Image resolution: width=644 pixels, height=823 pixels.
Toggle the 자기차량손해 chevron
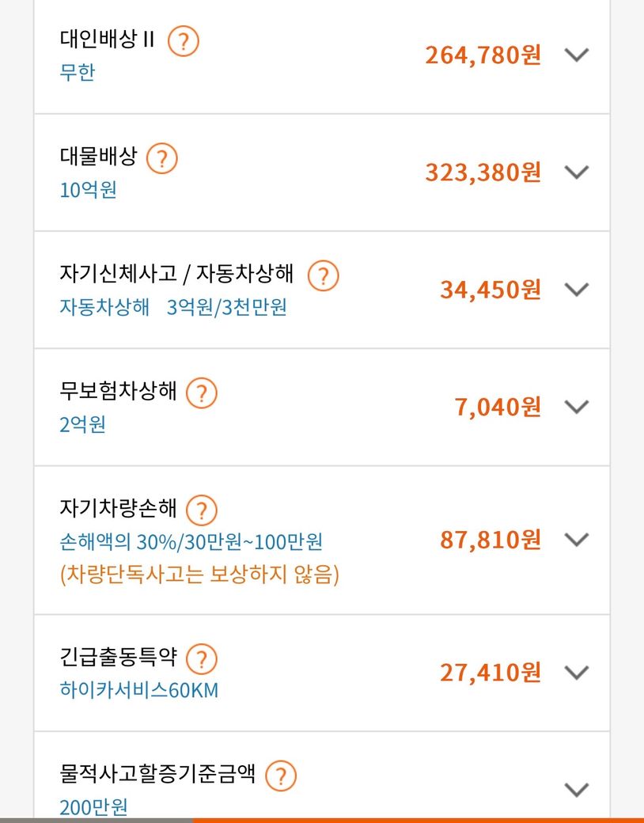(x=578, y=540)
